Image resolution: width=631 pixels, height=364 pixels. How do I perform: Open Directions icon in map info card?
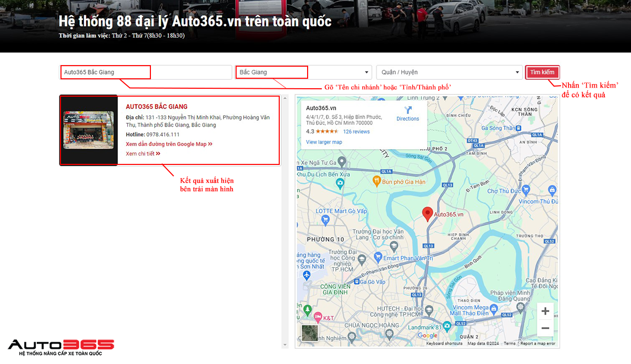point(408,109)
